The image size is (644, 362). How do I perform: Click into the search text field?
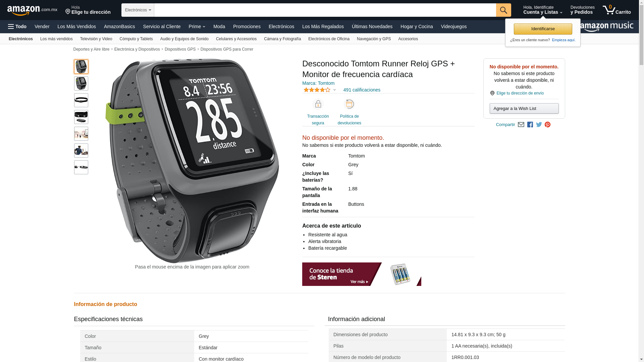[x=325, y=10]
